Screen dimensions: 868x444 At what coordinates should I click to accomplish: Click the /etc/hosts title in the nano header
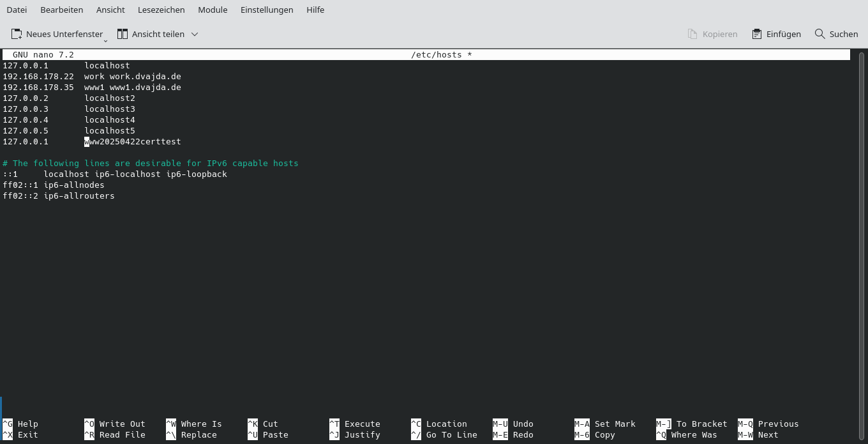(442, 54)
